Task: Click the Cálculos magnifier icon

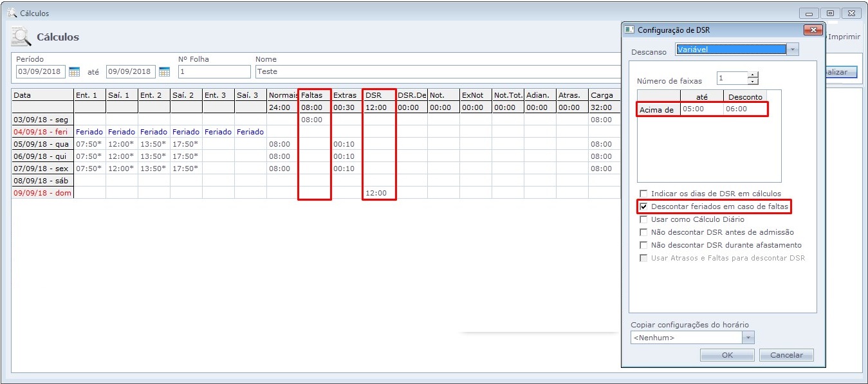Action: tap(21, 37)
